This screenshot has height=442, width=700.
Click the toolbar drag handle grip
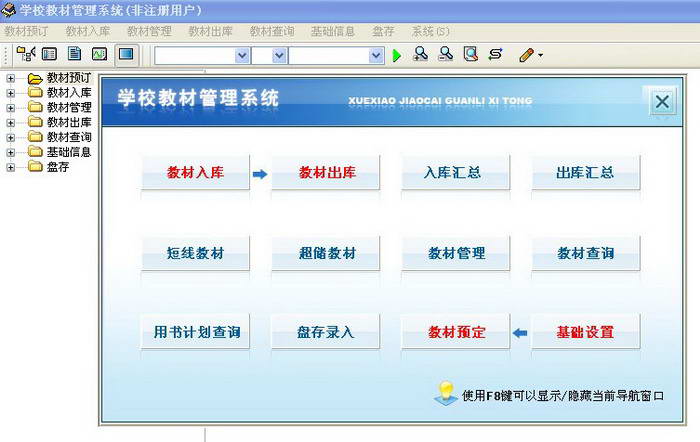(5, 55)
